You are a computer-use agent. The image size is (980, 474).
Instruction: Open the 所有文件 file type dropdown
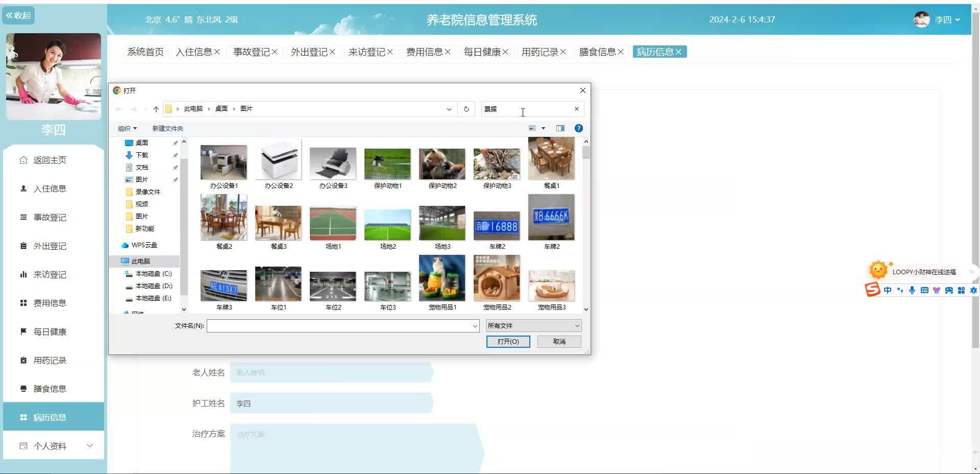tap(533, 325)
